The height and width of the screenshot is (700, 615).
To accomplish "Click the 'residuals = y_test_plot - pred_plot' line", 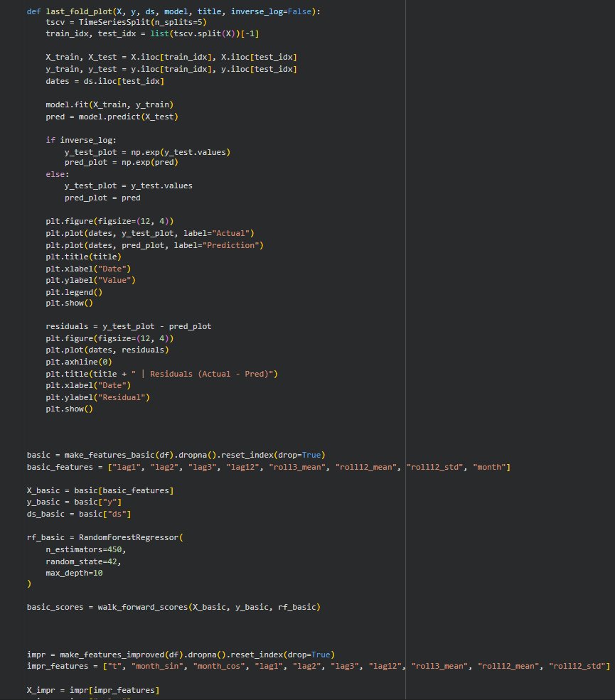I will (x=128, y=326).
